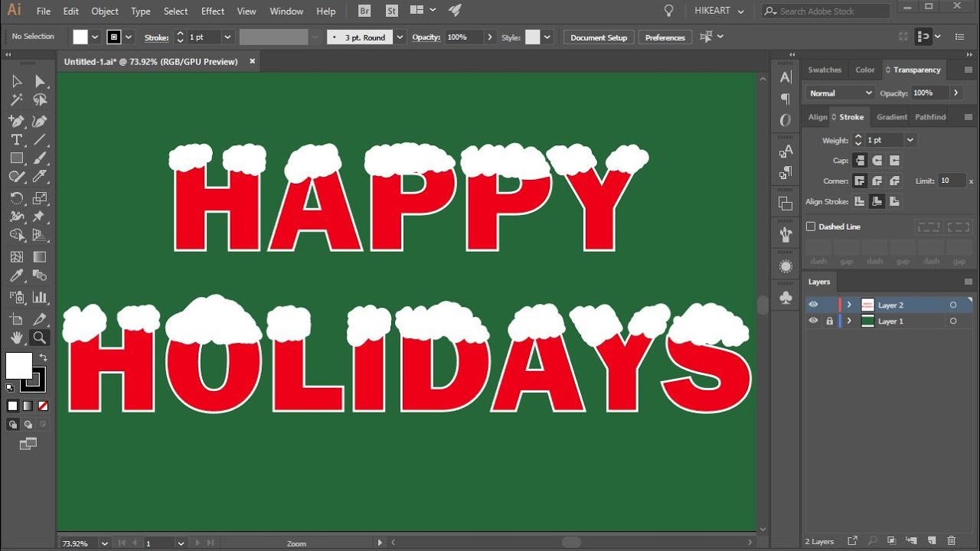Open the File menu

(x=44, y=11)
